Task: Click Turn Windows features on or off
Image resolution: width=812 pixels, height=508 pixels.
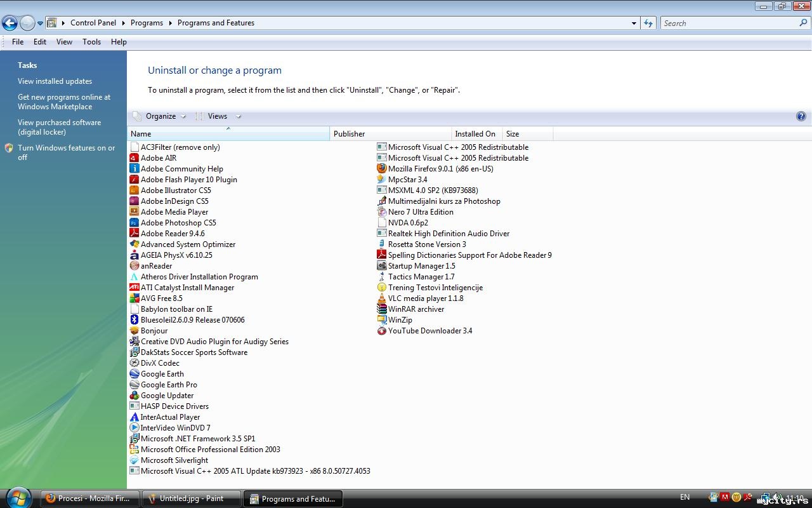Action: tap(67, 152)
